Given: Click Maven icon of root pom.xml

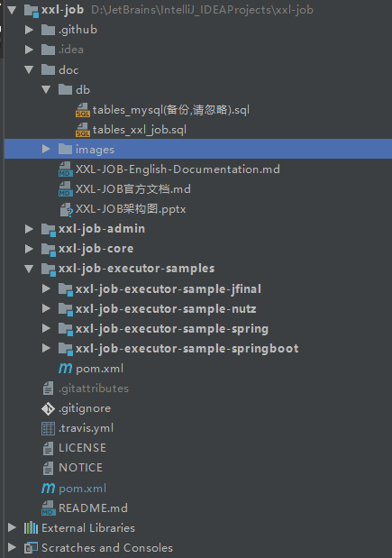Looking at the screenshot, I should (49, 488).
